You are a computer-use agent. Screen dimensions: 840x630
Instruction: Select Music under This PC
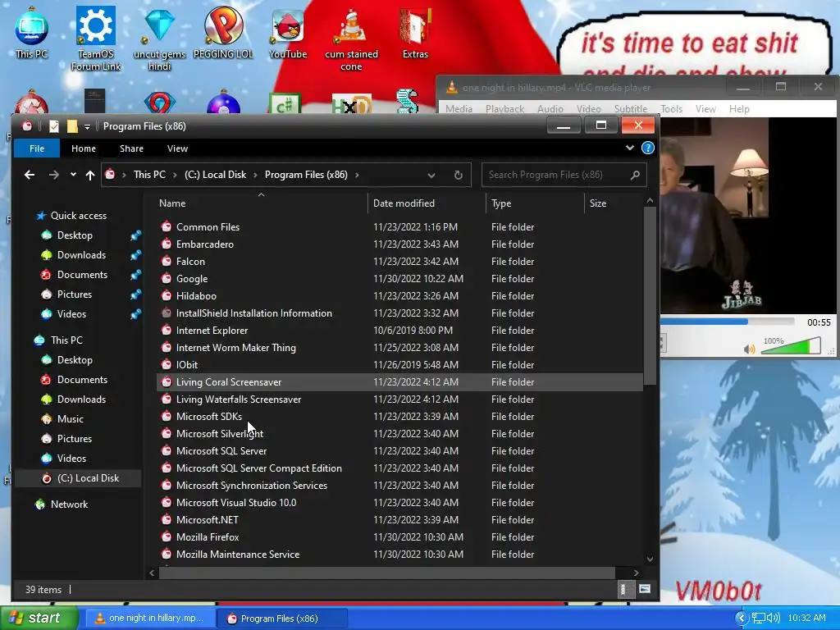(x=71, y=419)
